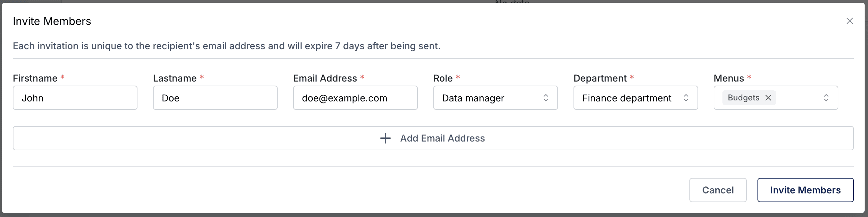Click the plus icon beside Add Email Address
Viewport: 868px width, 217px height.
(385, 138)
